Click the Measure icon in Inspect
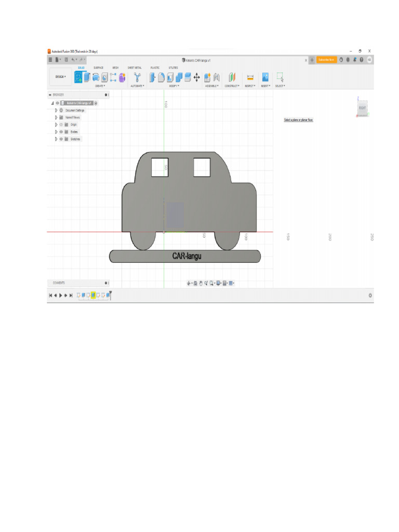 tap(250, 77)
